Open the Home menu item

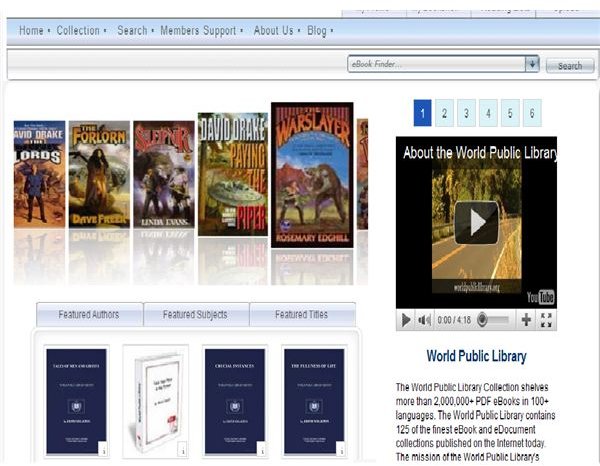click(31, 31)
